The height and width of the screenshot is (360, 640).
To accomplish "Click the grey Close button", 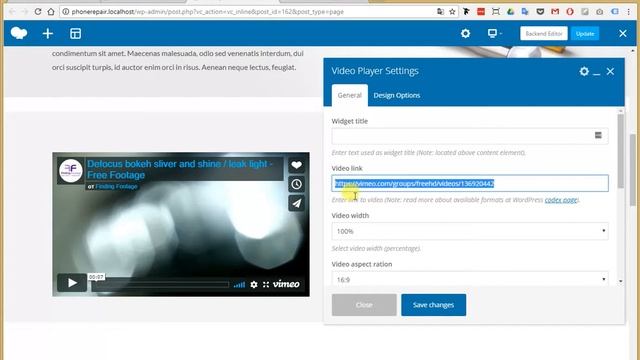I will (x=364, y=305).
